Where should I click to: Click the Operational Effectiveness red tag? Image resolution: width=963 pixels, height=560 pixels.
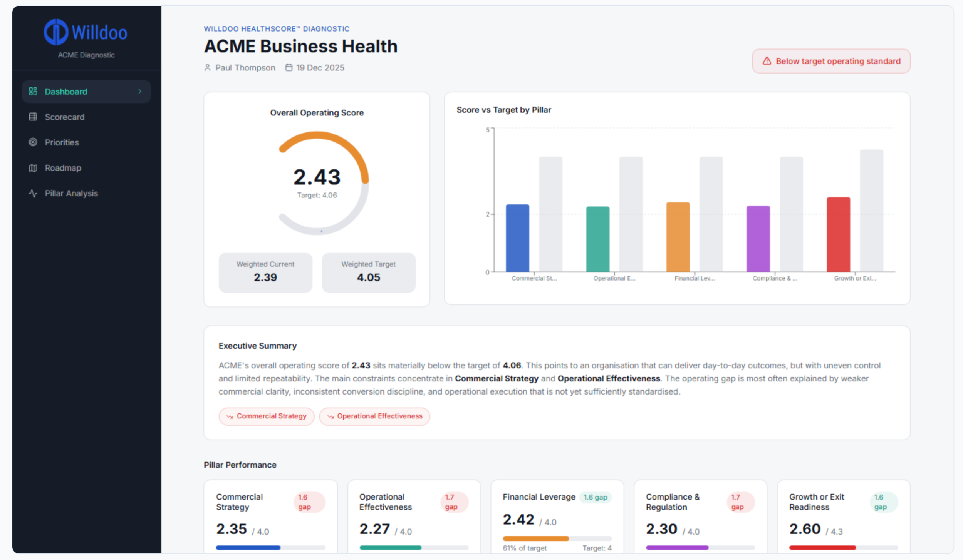coord(374,416)
